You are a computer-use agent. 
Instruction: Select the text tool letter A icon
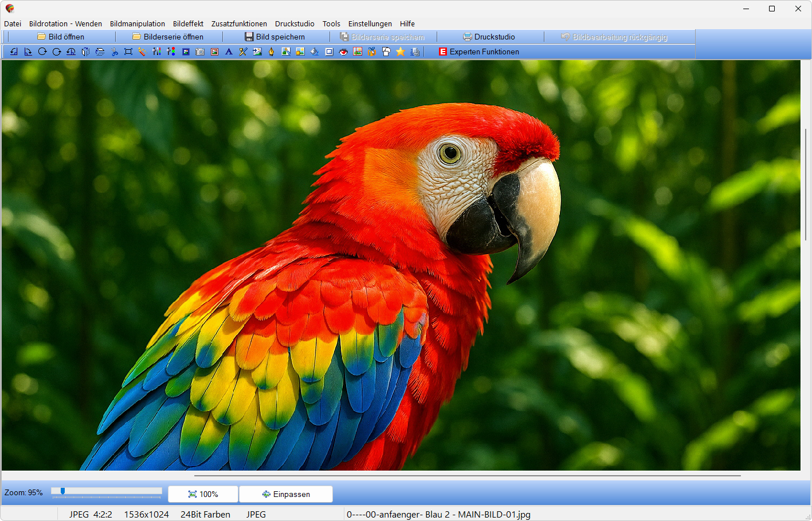point(229,52)
